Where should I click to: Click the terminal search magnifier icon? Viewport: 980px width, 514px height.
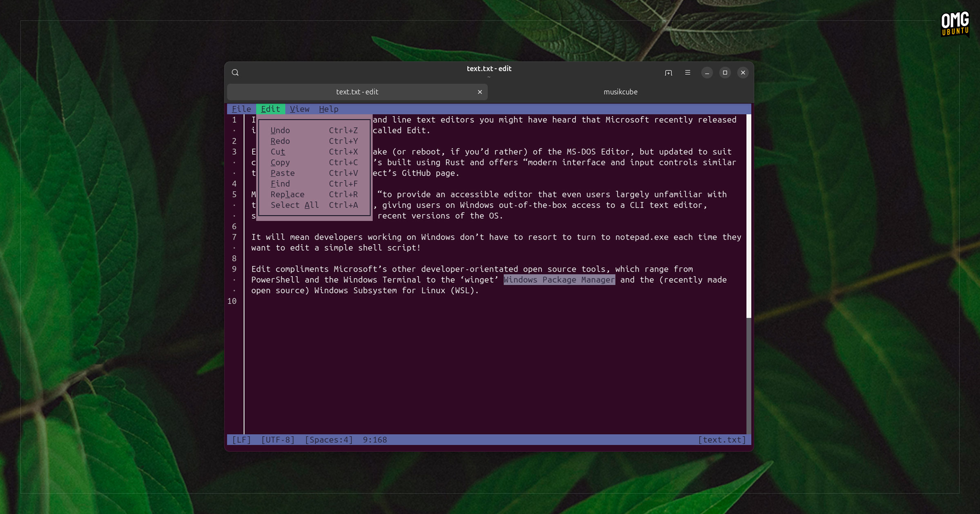[x=235, y=73]
